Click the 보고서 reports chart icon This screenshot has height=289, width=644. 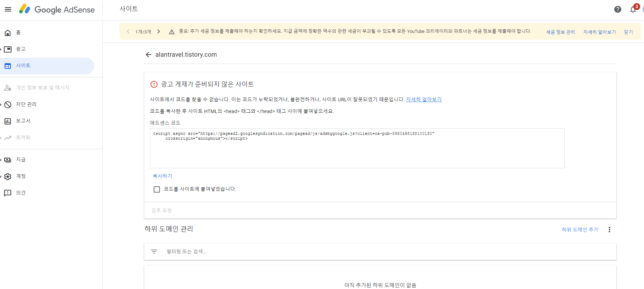pyautogui.click(x=8, y=121)
